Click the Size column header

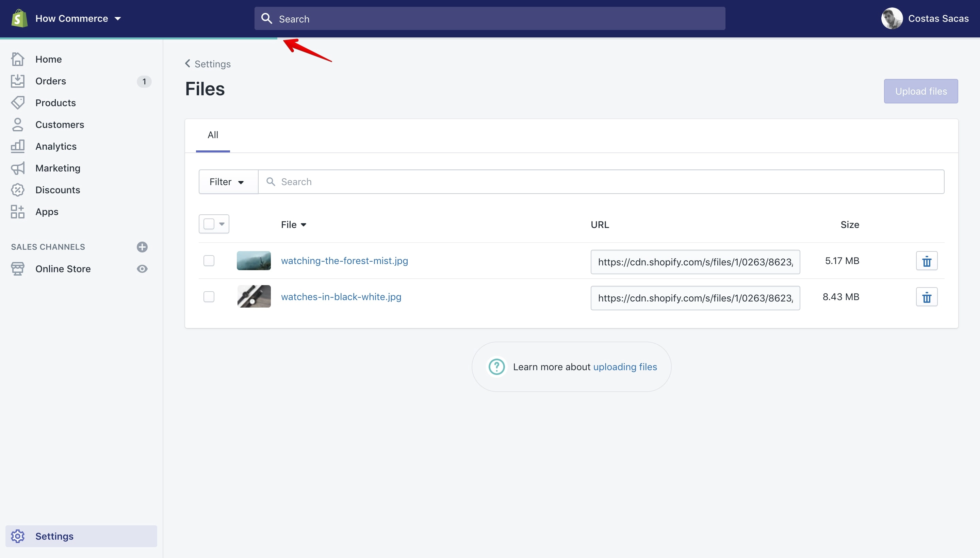(x=850, y=225)
